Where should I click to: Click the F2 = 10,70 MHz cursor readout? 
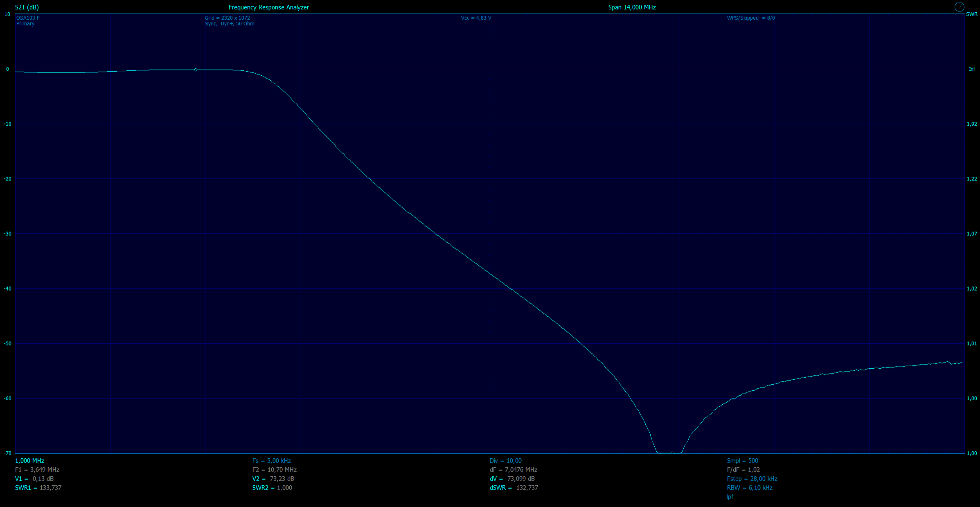click(x=274, y=470)
